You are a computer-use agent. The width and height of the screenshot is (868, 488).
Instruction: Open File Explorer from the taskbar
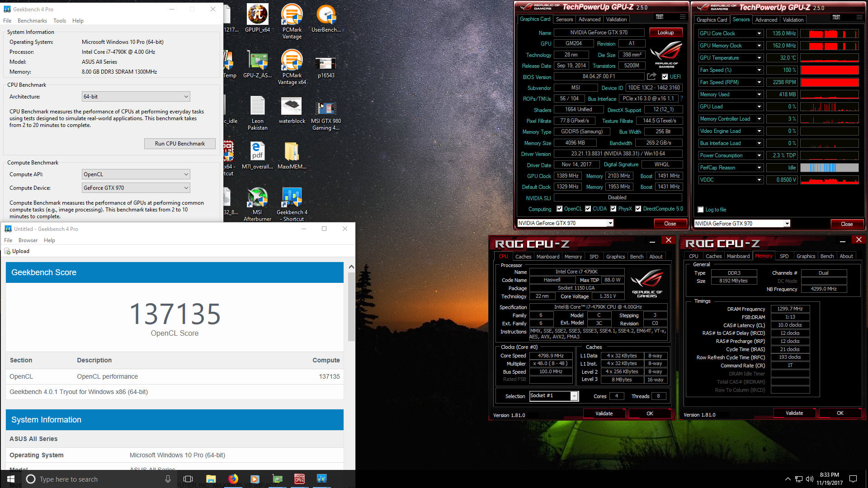[x=211, y=479]
